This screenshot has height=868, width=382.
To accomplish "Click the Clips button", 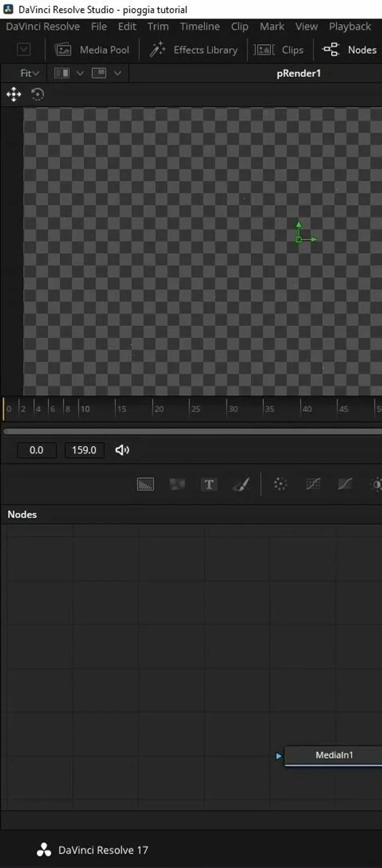I will [279, 50].
